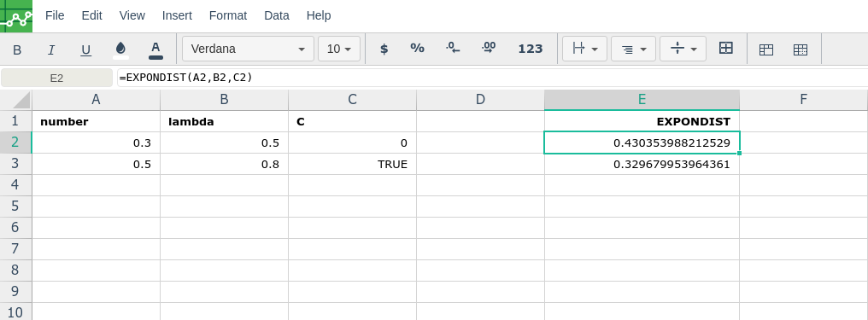Screen dimensions: 868x320
Task: Open the Verdana font family dropdown
Action: (248, 49)
